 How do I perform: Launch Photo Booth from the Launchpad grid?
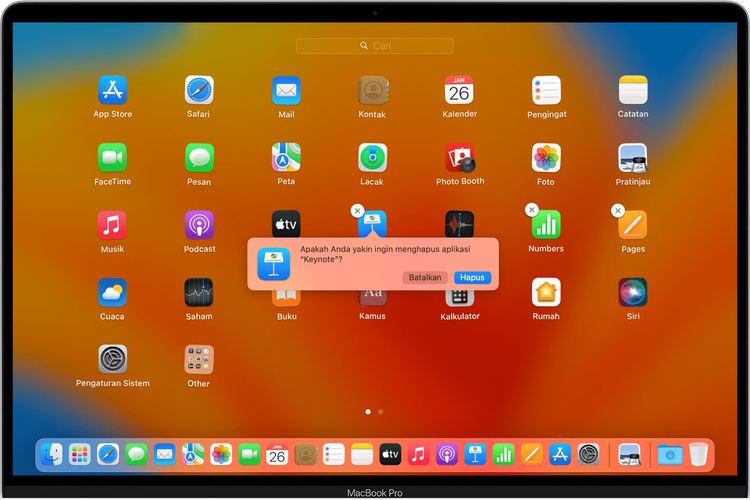pos(459,158)
